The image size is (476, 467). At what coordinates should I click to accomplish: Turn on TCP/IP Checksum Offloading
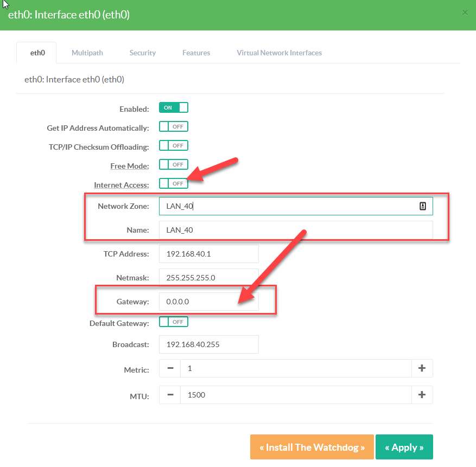click(x=173, y=145)
